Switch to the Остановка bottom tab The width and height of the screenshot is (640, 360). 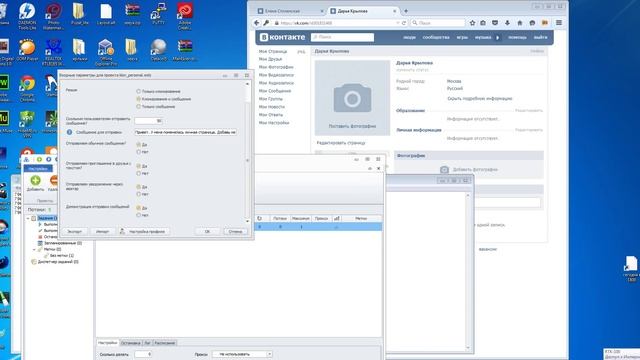click(131, 343)
